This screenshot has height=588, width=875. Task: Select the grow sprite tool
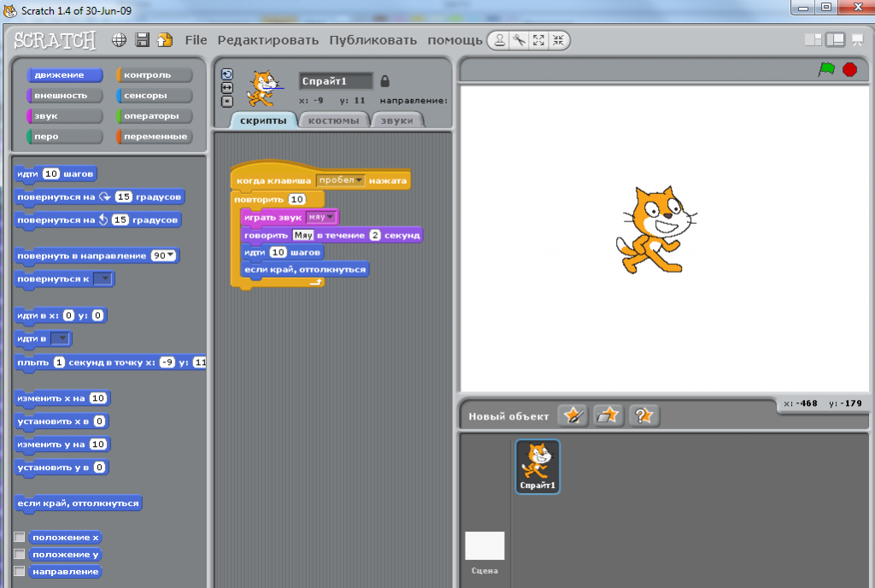click(x=537, y=38)
